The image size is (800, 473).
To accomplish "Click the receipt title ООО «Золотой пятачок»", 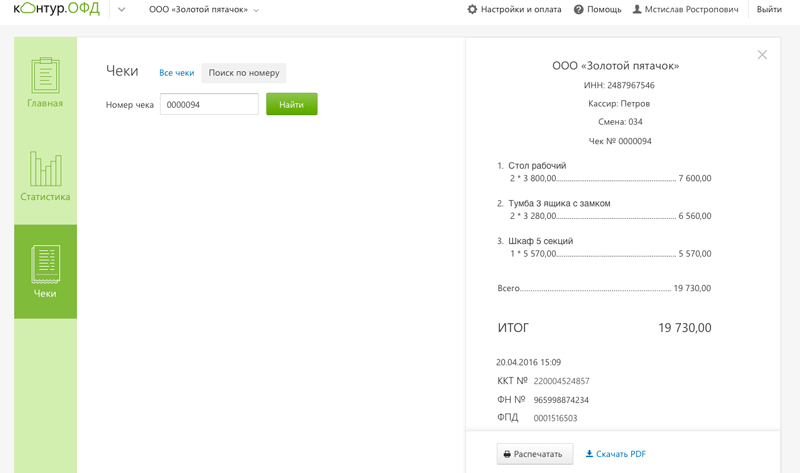I will 616,66.
